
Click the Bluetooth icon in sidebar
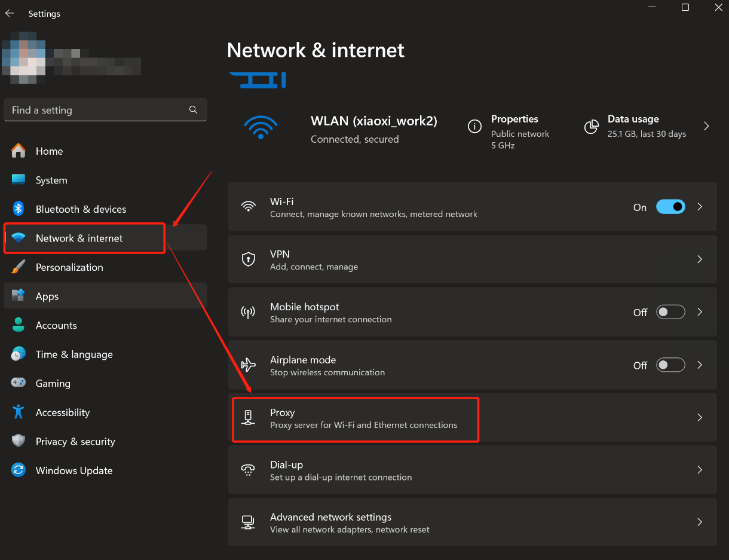pyautogui.click(x=19, y=209)
